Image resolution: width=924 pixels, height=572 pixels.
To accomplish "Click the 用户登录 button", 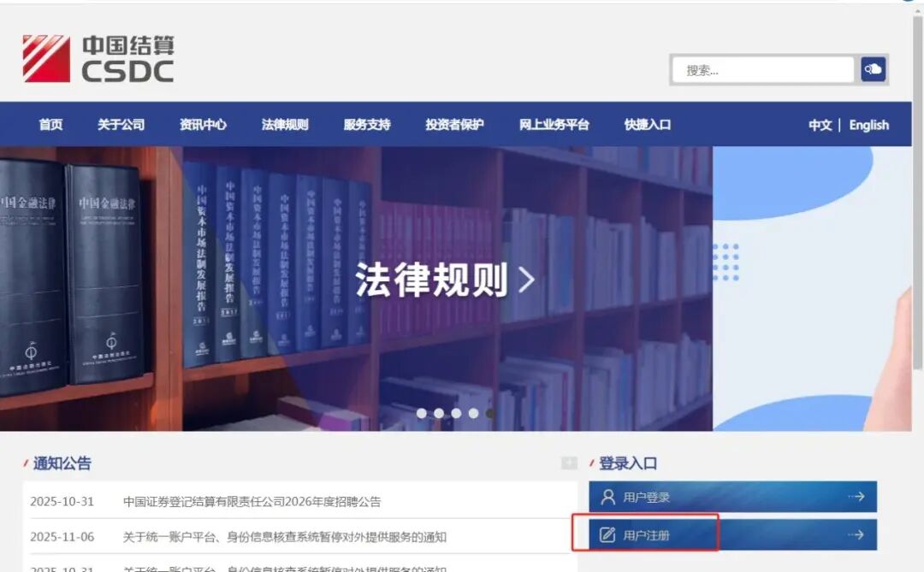I will (x=732, y=497).
